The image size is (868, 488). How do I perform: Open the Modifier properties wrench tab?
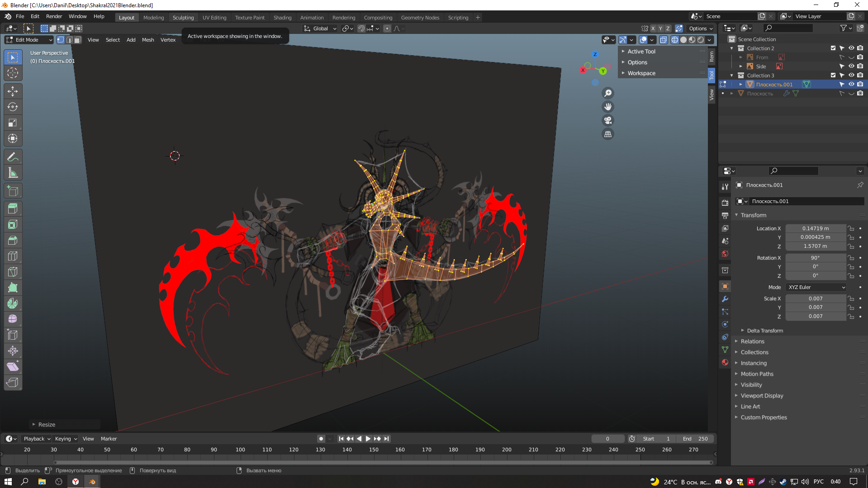pos(725,299)
